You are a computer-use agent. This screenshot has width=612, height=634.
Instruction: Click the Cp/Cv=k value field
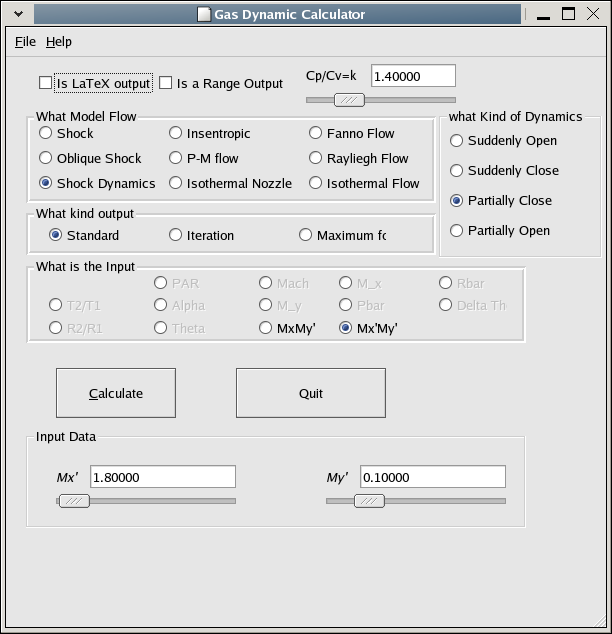(x=413, y=76)
